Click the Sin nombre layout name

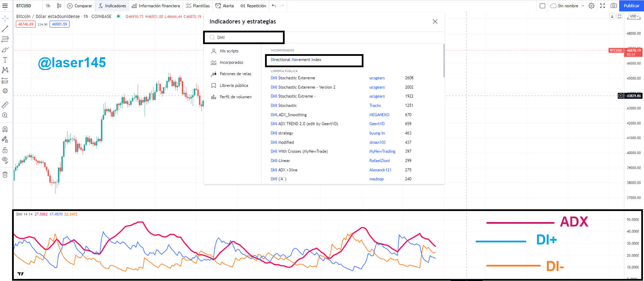coord(568,6)
